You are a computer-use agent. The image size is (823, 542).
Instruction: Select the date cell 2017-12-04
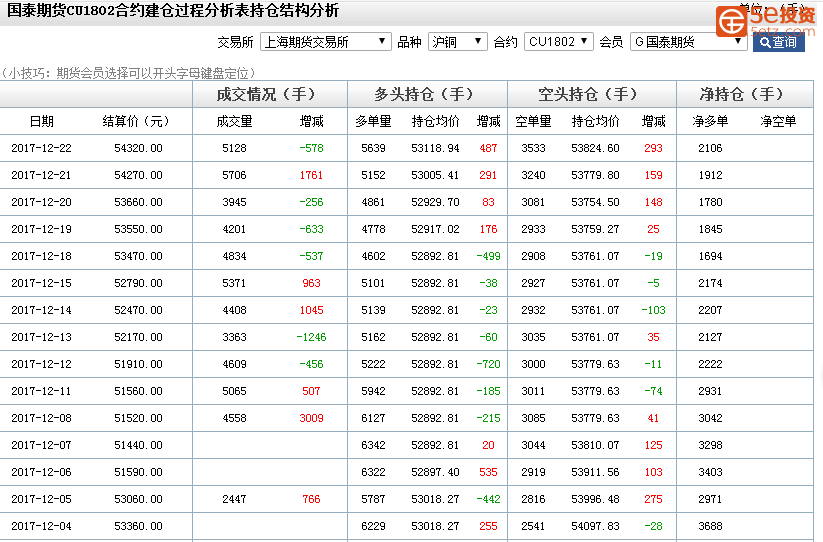click(41, 526)
